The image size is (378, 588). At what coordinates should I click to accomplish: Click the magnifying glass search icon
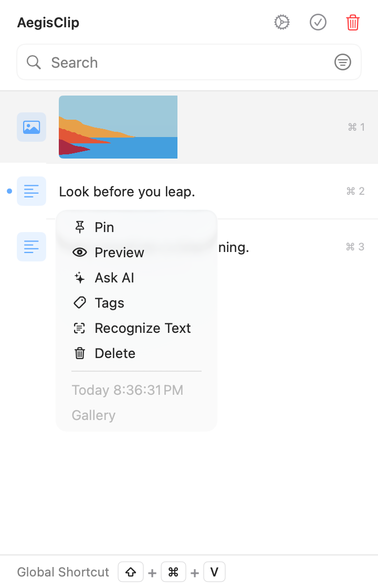pos(34,62)
